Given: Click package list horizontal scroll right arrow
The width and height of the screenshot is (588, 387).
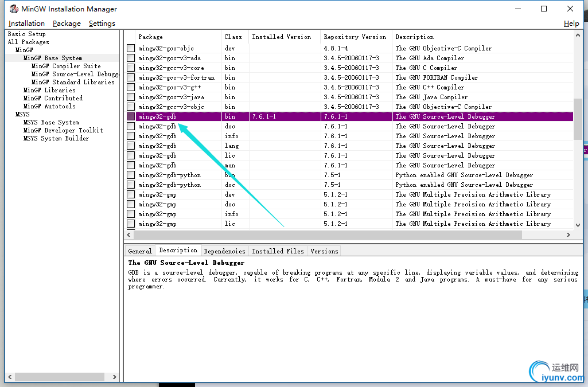Looking at the screenshot, I should click(568, 235).
